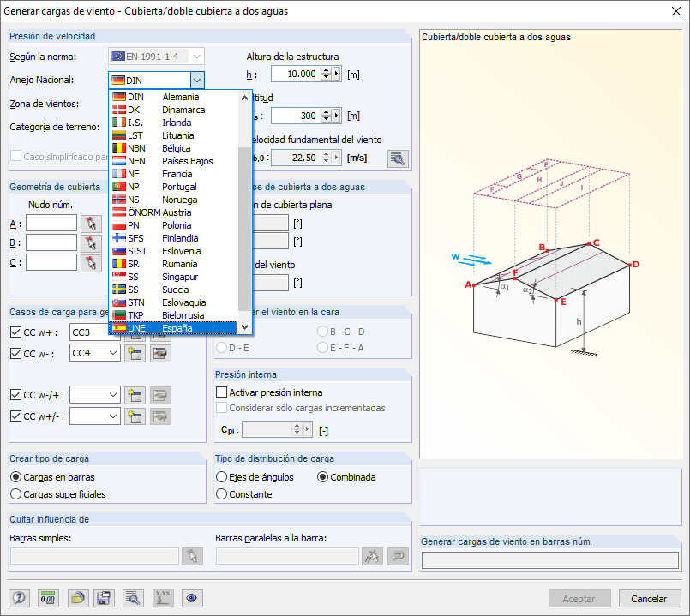This screenshot has width=690, height=616.
Task: Toggle CC w+/- checkbox
Action: point(15,416)
